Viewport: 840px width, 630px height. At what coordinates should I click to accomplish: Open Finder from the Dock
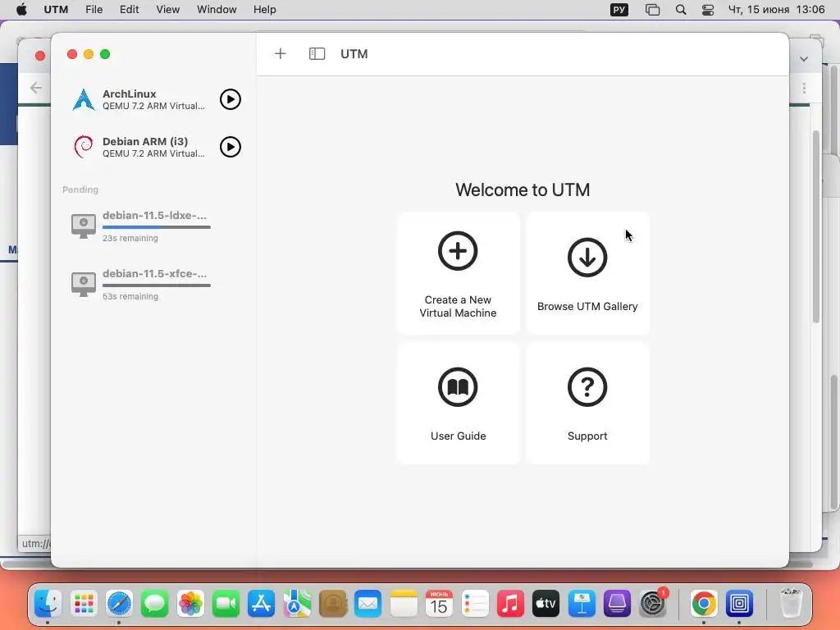pos(48,604)
